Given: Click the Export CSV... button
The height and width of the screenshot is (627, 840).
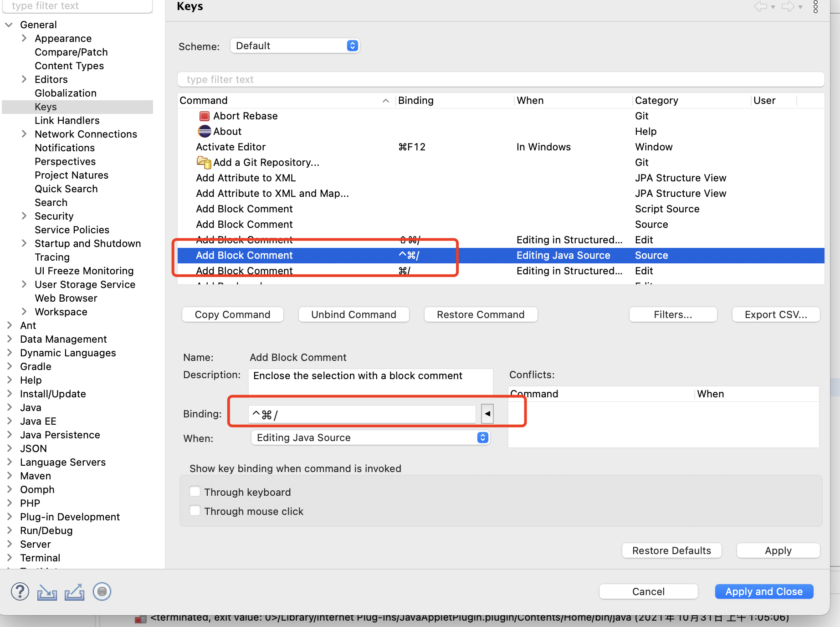Looking at the screenshot, I should pos(776,314).
